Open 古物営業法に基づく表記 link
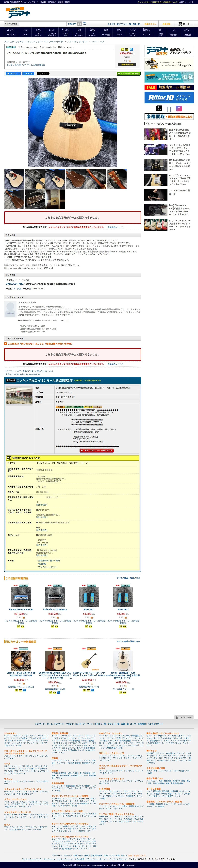The image size is (198, 868). (x=49, y=560)
